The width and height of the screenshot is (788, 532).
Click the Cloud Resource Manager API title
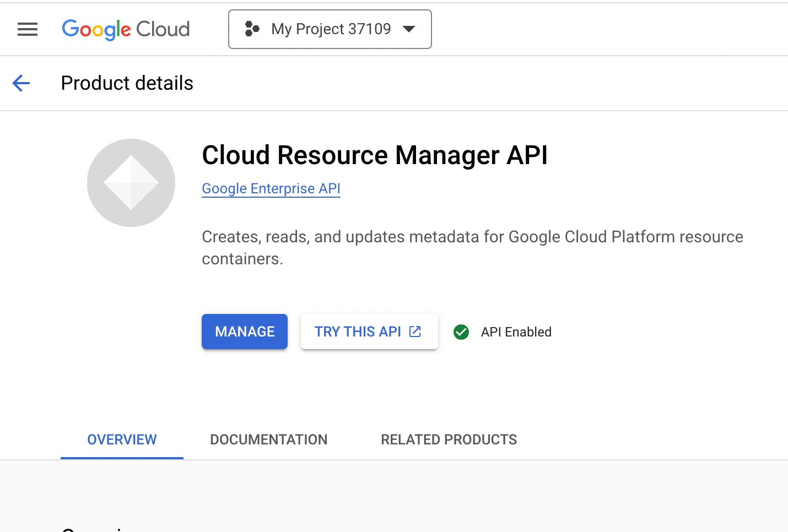[x=375, y=155]
